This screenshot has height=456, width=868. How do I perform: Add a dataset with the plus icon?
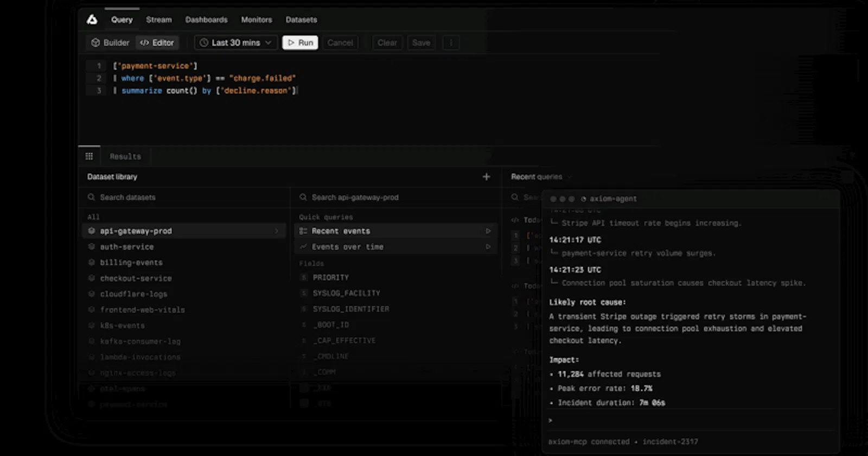coord(486,176)
